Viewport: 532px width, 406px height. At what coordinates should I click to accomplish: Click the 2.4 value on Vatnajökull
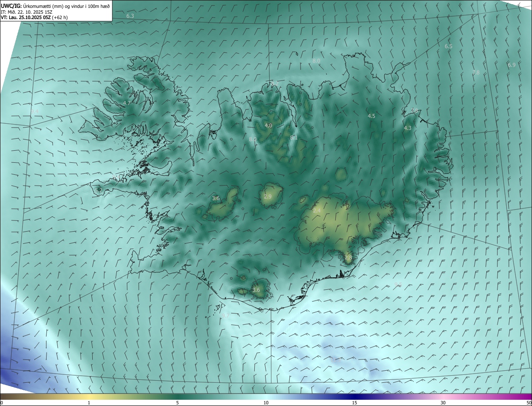(317, 211)
